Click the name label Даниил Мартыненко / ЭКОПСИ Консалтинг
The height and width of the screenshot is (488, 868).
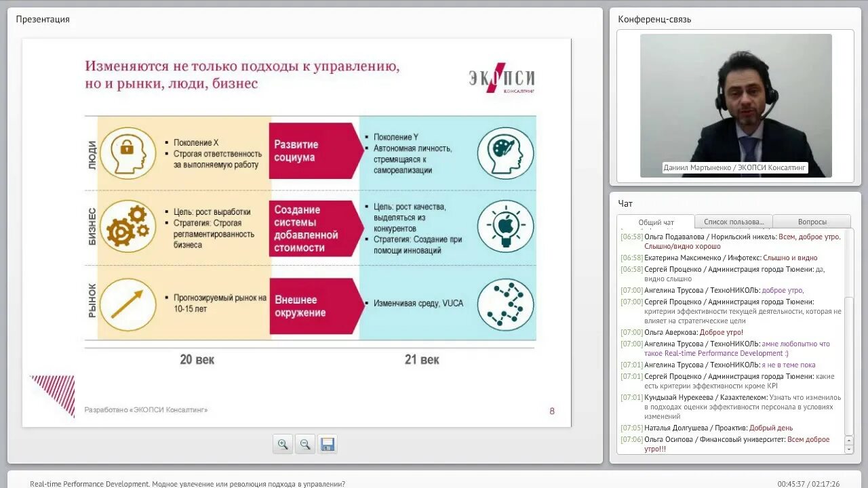point(735,167)
